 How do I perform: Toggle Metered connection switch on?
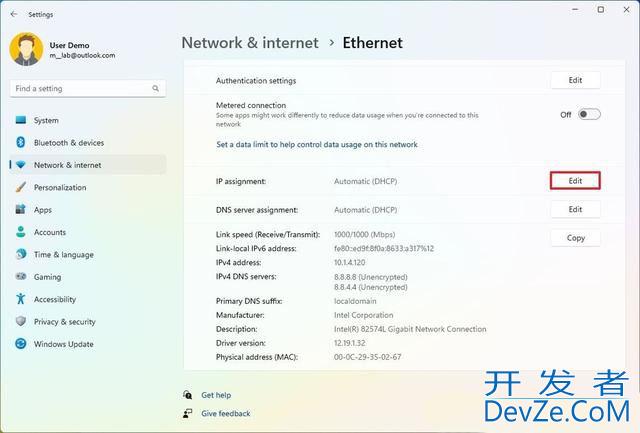[589, 114]
